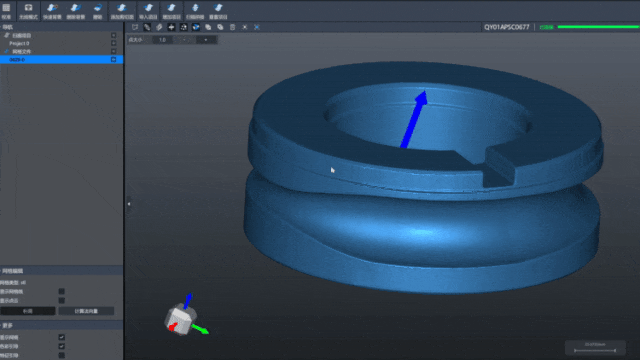Click the 删除 toolbar icon
The image size is (640, 360).
(x=98, y=11)
